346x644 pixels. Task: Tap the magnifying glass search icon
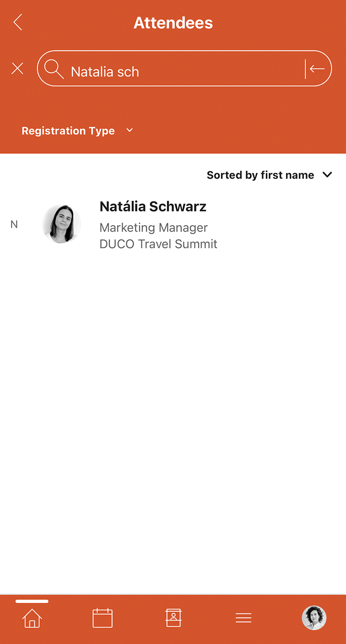pos(54,69)
